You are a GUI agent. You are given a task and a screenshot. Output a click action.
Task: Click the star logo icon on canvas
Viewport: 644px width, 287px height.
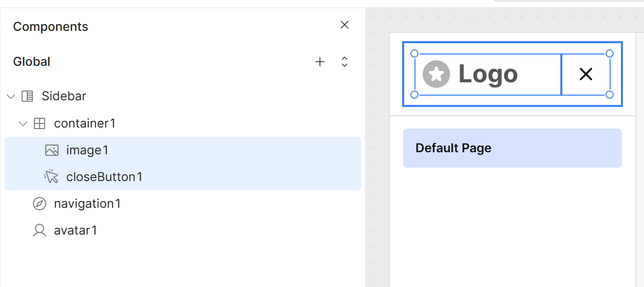tap(436, 74)
